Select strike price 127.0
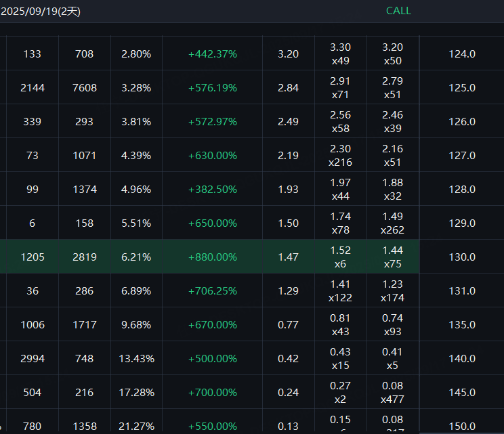The height and width of the screenshot is (434, 504). [x=462, y=156]
